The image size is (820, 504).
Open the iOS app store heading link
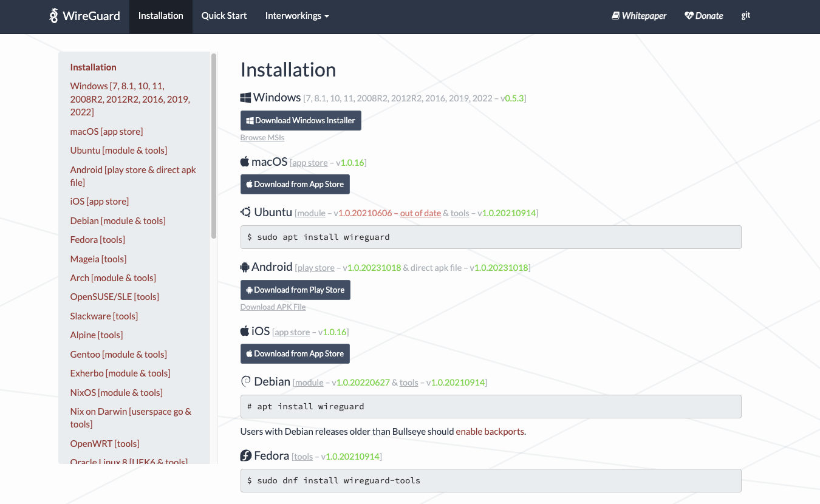[x=292, y=332]
